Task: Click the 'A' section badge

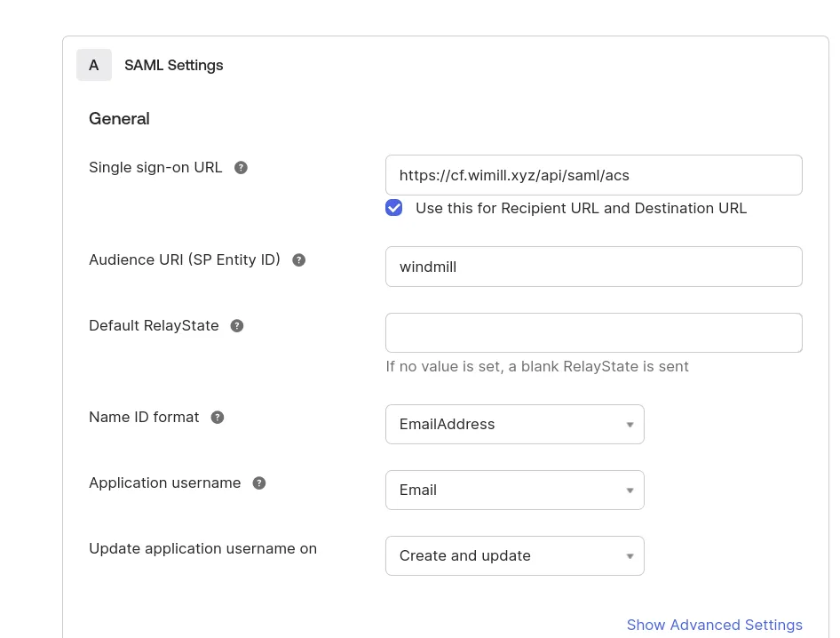Action: click(94, 65)
